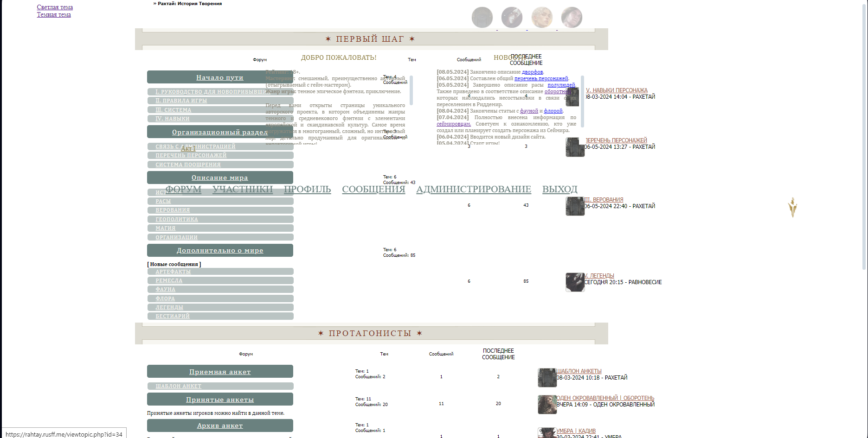Screen dimensions: 868x438
Task: Follow the сеймировцам link in the news
Action: coord(454,124)
